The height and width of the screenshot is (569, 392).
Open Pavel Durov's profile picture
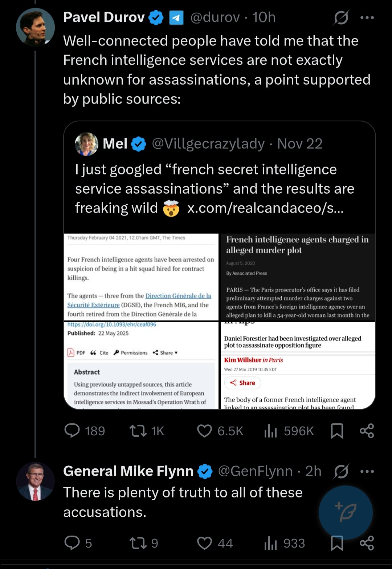(x=35, y=27)
